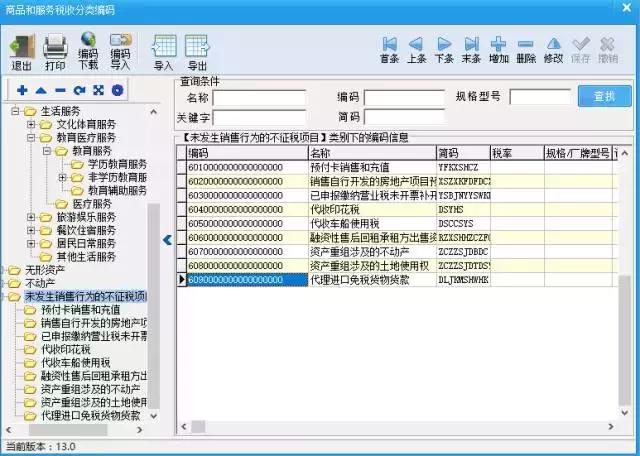The height and width of the screenshot is (456, 640).
Task: Click the tree round dot icon
Action: click(118, 90)
